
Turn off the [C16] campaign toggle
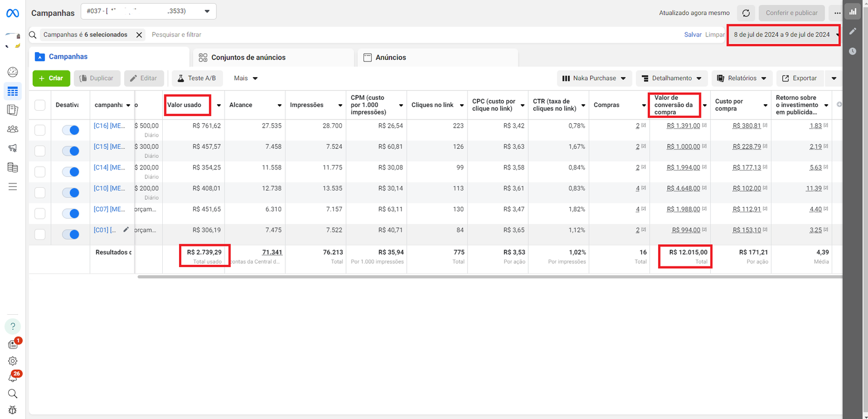(x=71, y=130)
